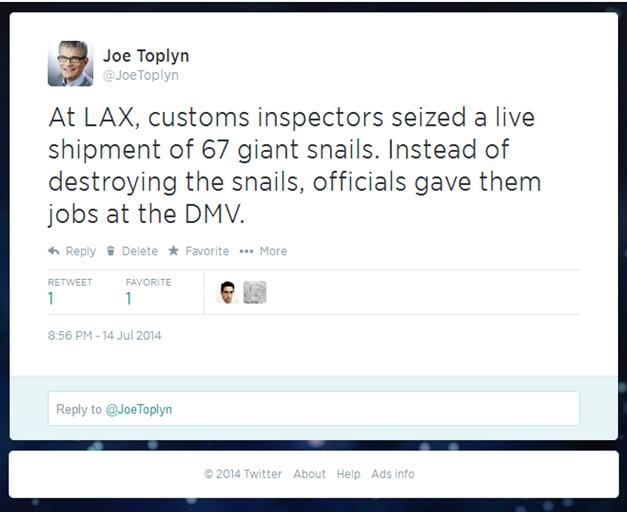Open the gray placeholder user avatar
This screenshot has height=512, width=627.
255,292
